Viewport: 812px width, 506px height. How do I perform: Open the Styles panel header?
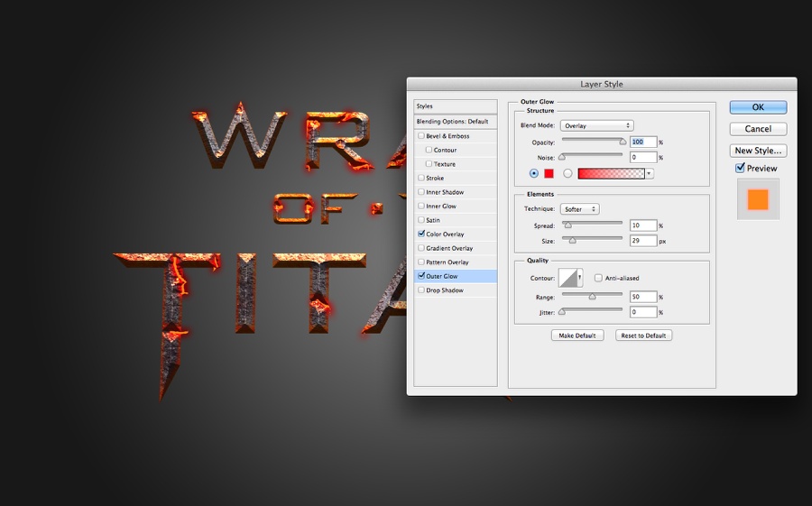point(456,106)
